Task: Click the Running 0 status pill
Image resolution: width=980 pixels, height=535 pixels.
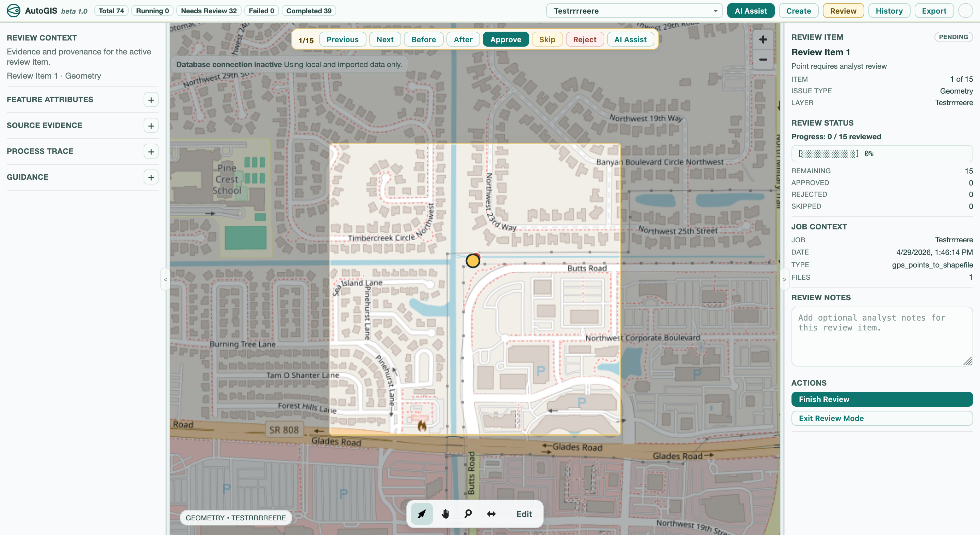Action: (152, 11)
